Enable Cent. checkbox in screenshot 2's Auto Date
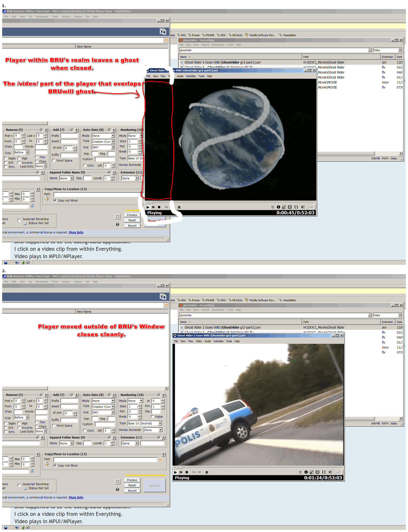408x532 pixels. click(85, 430)
